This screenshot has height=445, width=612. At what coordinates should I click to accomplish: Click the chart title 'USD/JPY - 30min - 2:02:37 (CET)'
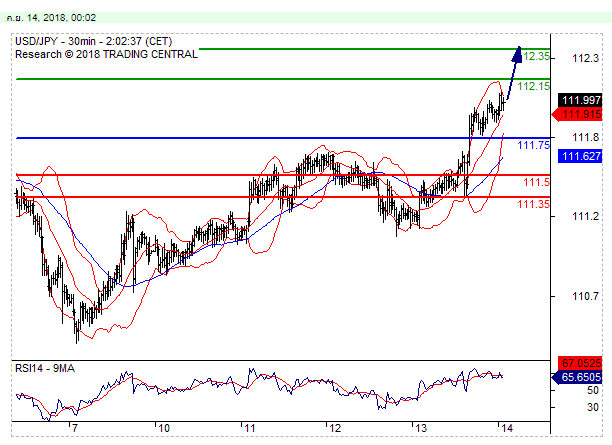pyautogui.click(x=94, y=41)
